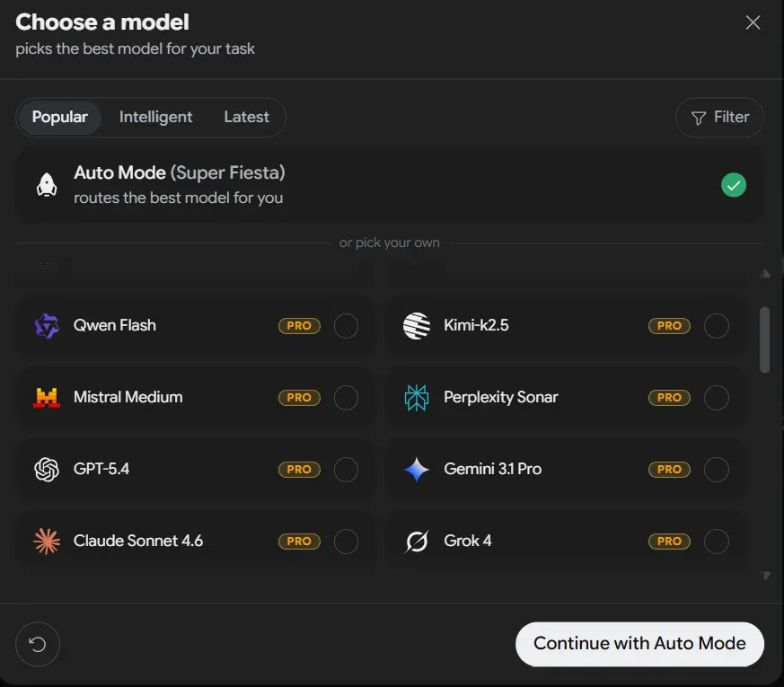This screenshot has width=784, height=687.
Task: Click the PRO badge on Kimi-k2.5
Action: click(669, 326)
